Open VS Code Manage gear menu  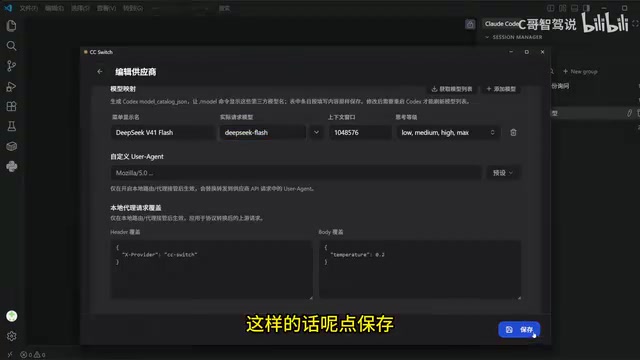[x=11, y=336]
